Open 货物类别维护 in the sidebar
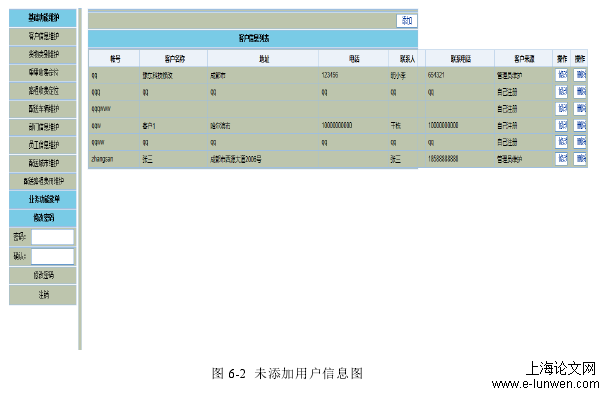Screen dimensions: 606x397 click(x=43, y=55)
